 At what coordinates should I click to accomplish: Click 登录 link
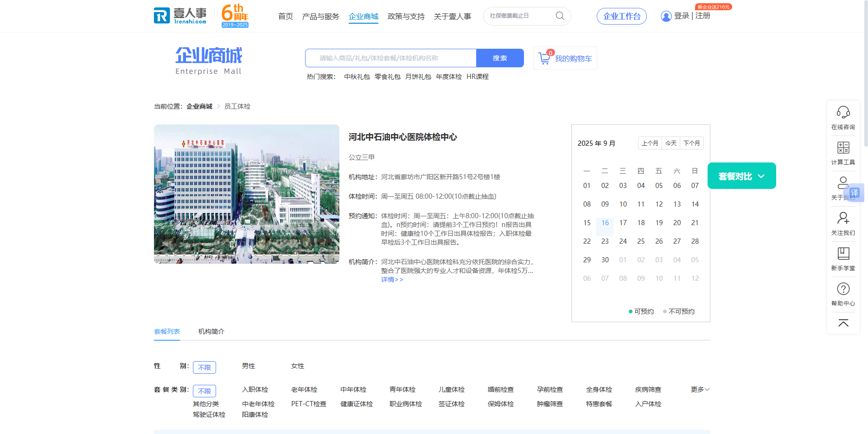tap(682, 16)
